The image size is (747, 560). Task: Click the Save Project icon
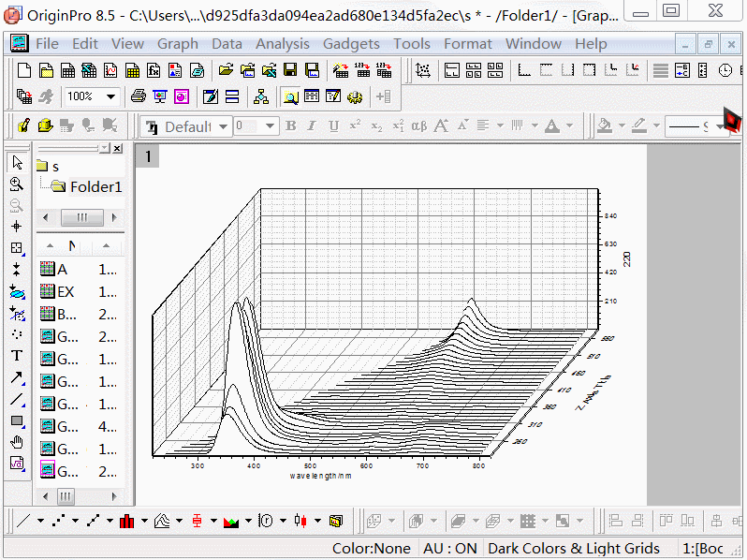pyautogui.click(x=290, y=70)
